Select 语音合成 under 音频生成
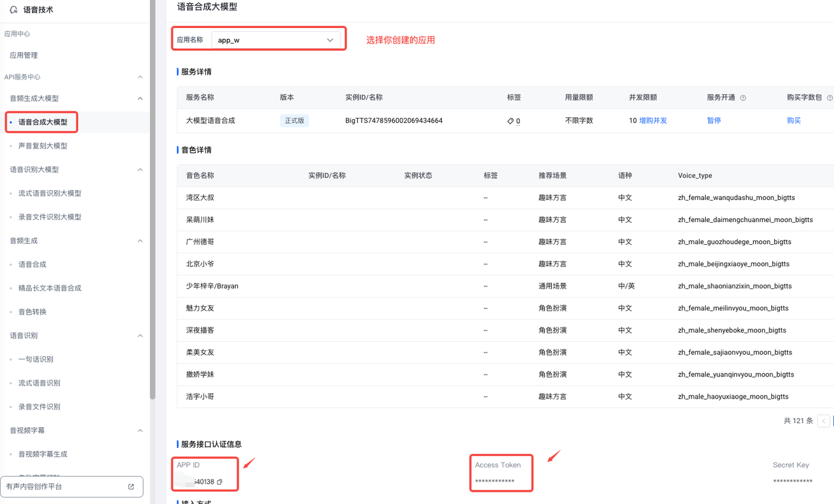The height and width of the screenshot is (504, 834). [x=33, y=264]
